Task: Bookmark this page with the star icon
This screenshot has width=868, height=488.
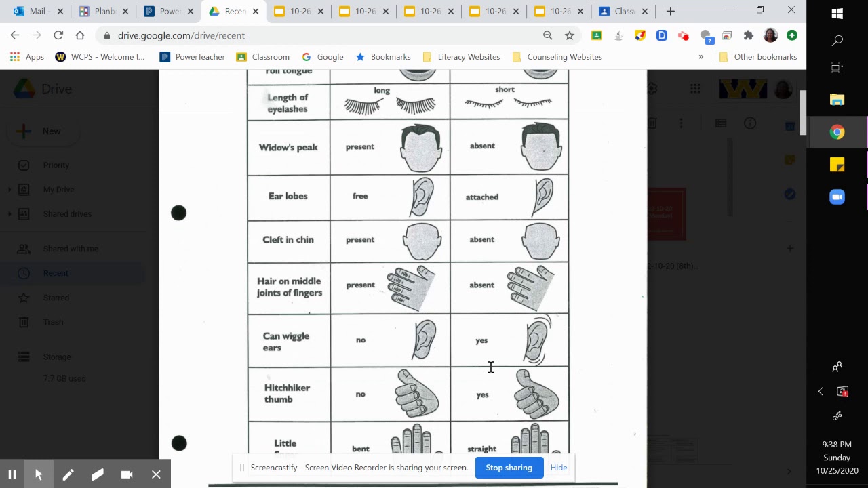Action: click(570, 35)
